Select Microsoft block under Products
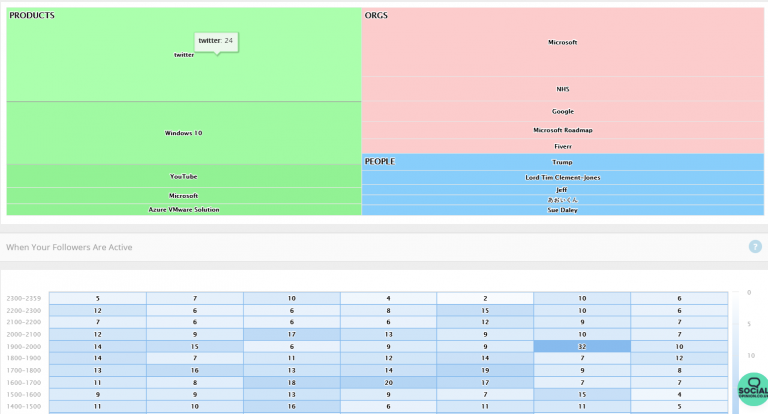 184,195
